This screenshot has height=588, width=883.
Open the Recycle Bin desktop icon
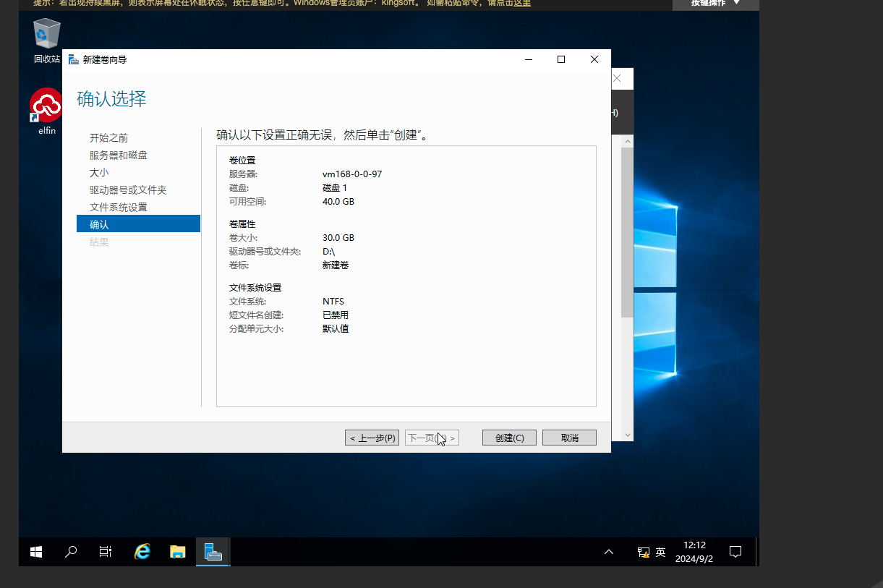coord(46,35)
